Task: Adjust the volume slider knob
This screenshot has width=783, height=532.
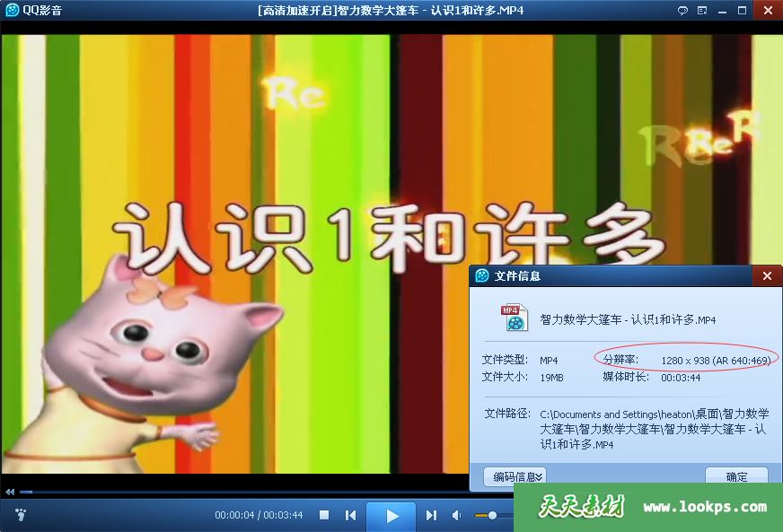Action: pos(492,516)
